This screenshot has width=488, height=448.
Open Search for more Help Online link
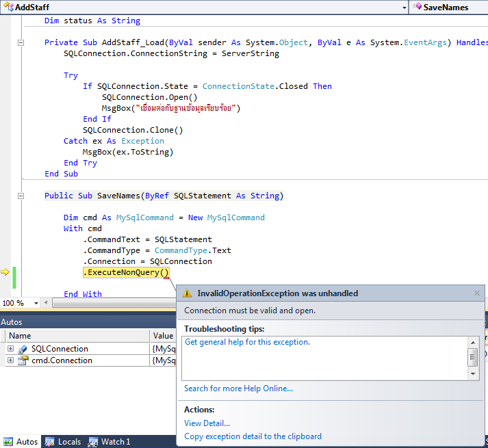click(238, 388)
